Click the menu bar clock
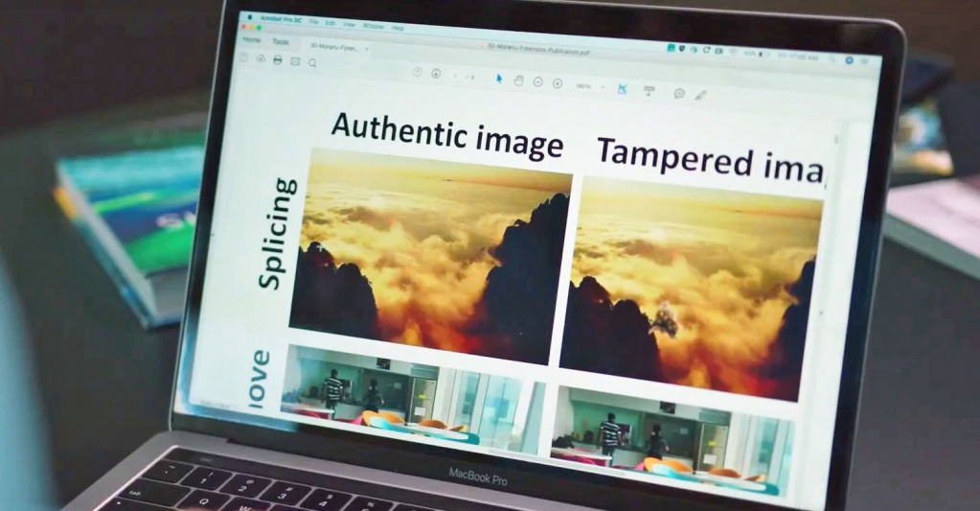980x511 pixels. click(x=798, y=57)
